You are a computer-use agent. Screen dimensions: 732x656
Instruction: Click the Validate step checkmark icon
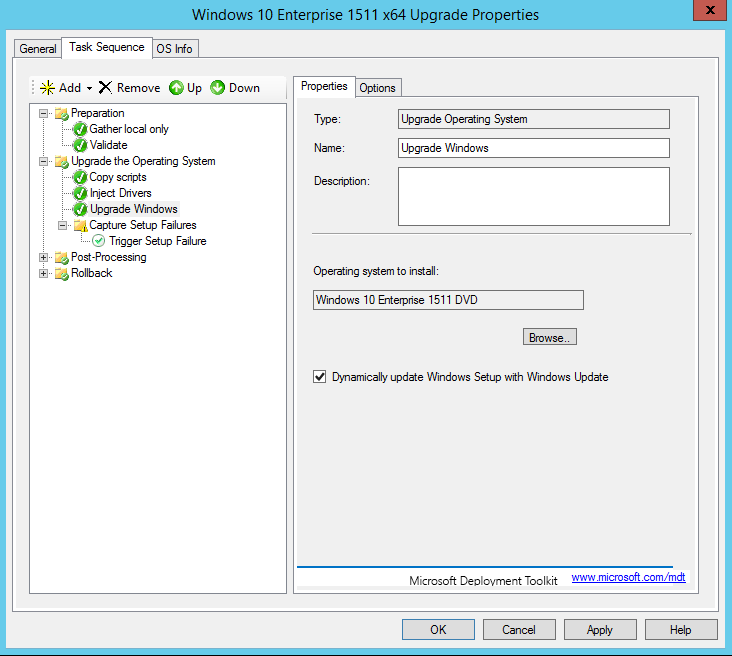pyautogui.click(x=80, y=145)
